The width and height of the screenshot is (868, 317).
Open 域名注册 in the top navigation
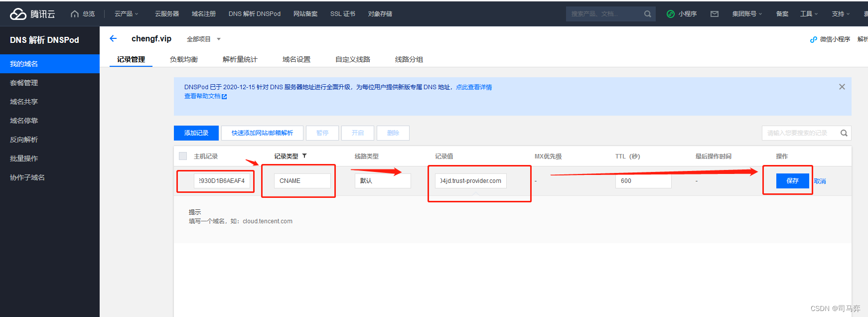[203, 14]
